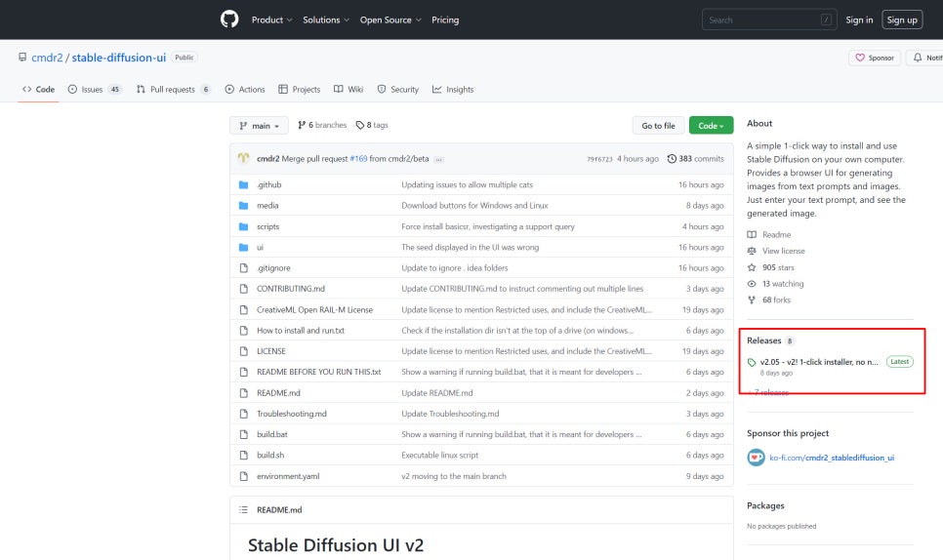Open README BEFORE YOU RUN THIS.txt

[x=319, y=372]
